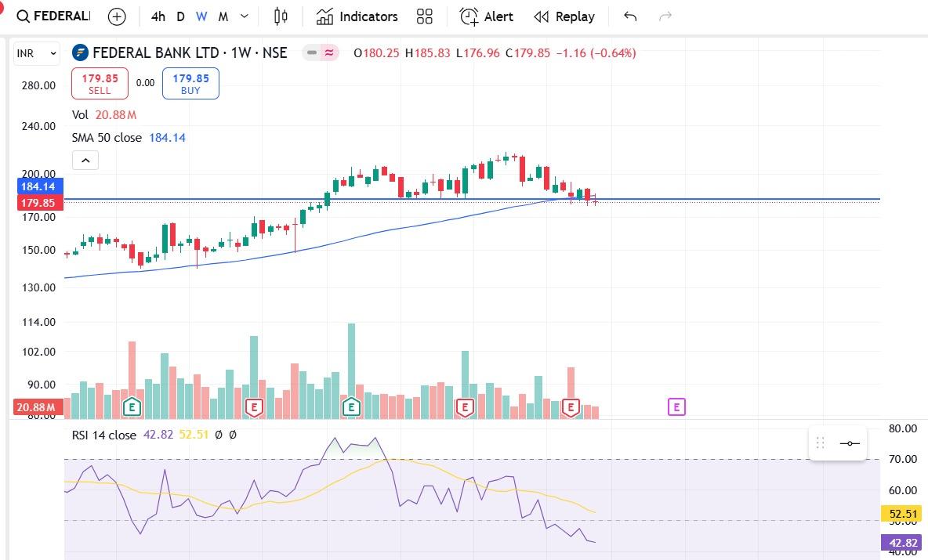Create an Alert
Screen dimensions: 928x560
(x=487, y=16)
